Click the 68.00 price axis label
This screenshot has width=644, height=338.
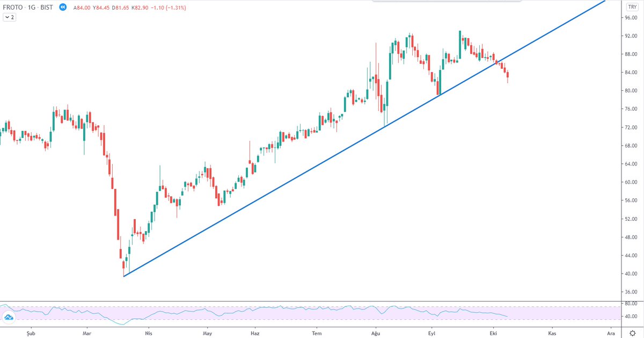(x=630, y=146)
